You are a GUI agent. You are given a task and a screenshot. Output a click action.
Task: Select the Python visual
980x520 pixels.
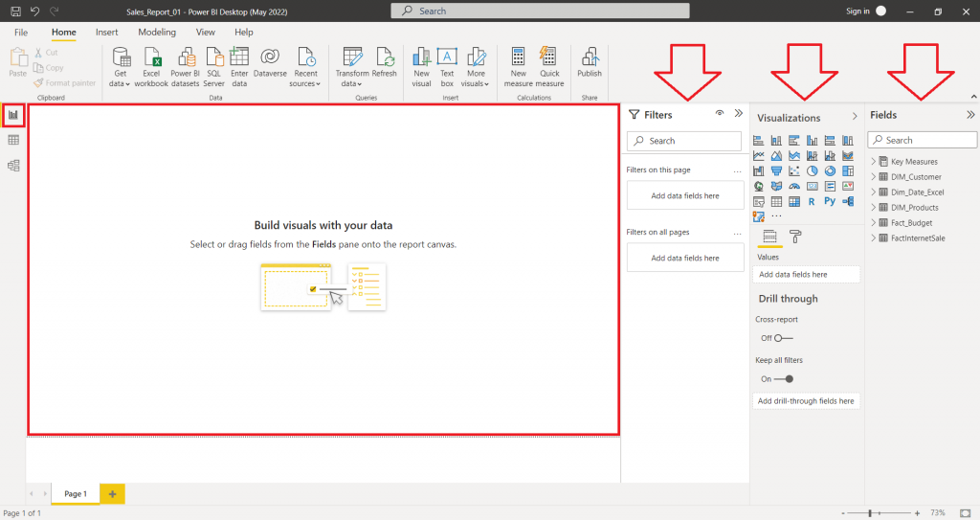[x=830, y=201]
